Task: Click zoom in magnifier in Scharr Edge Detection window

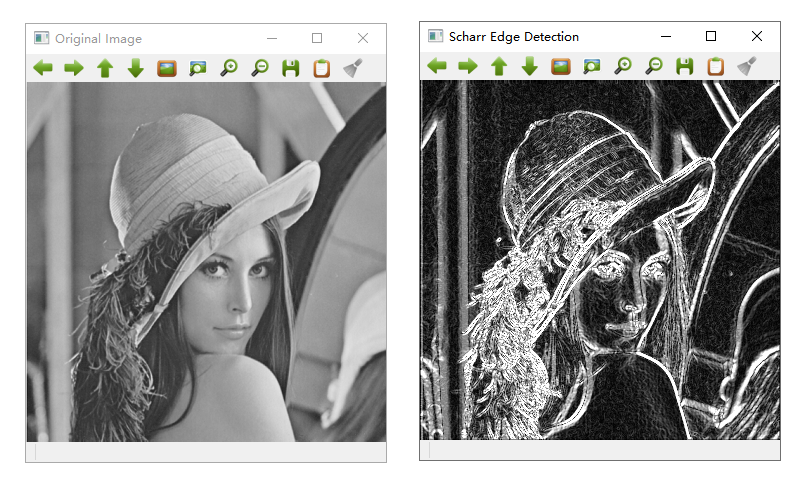Action: 623,66
